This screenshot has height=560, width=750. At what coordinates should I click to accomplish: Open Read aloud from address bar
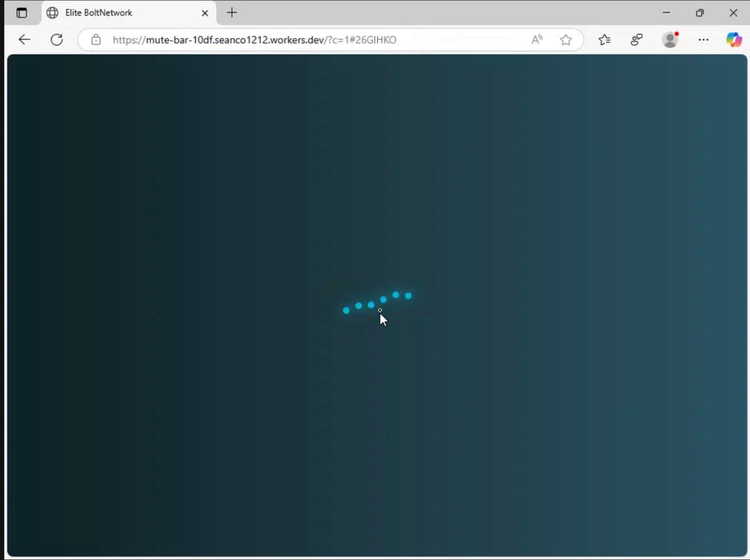coord(537,40)
